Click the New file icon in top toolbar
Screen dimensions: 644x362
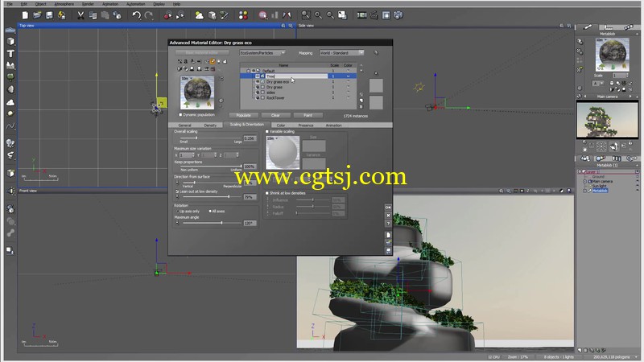click(x=25, y=15)
